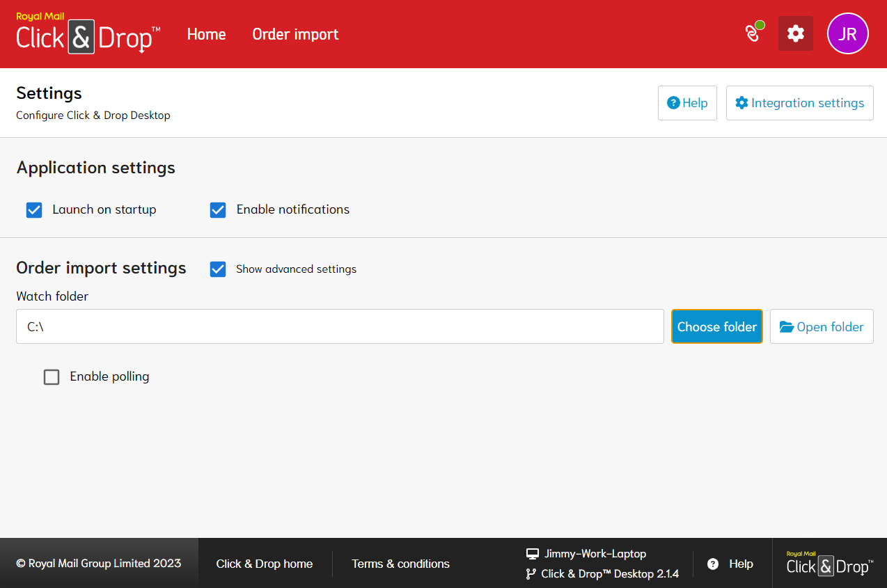
Task: Click the Order import settings heading
Action: click(101, 268)
